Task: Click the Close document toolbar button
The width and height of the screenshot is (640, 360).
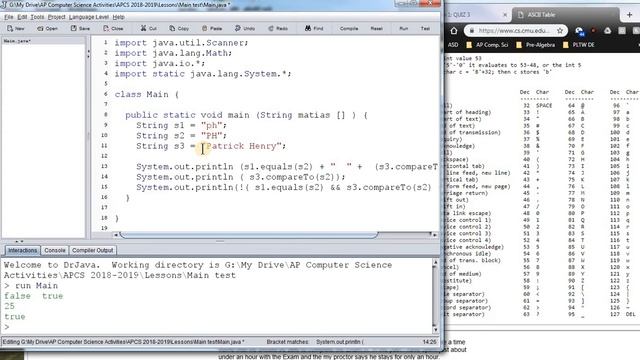Action: click(113, 29)
